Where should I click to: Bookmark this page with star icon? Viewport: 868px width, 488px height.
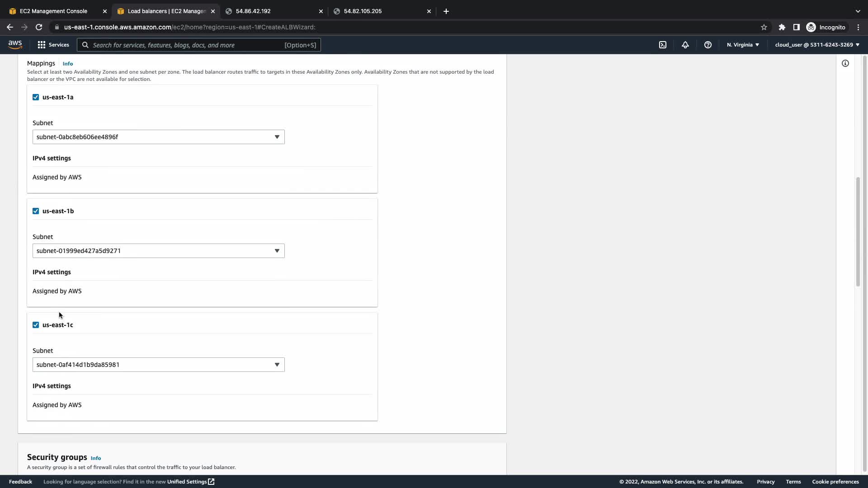764,27
